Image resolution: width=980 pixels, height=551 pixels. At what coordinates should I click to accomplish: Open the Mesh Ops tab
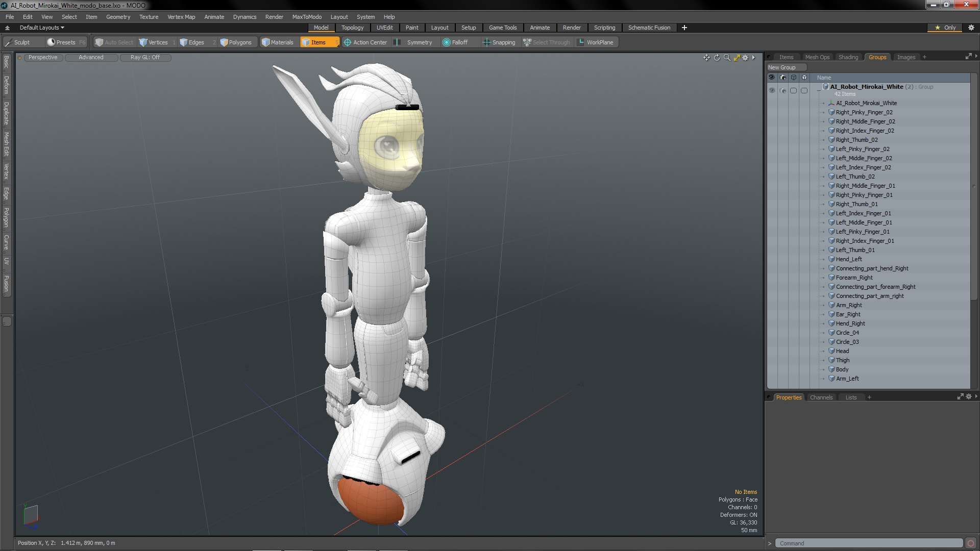817,57
